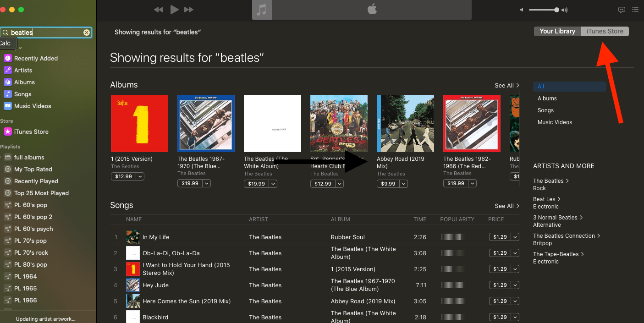The width and height of the screenshot is (644, 323).
Task: Click the Rewind playback button
Action: pos(159,10)
